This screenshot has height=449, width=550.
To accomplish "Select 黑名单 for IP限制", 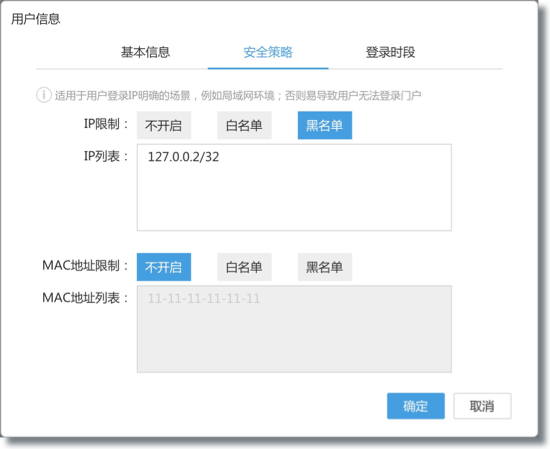I will pos(325,125).
